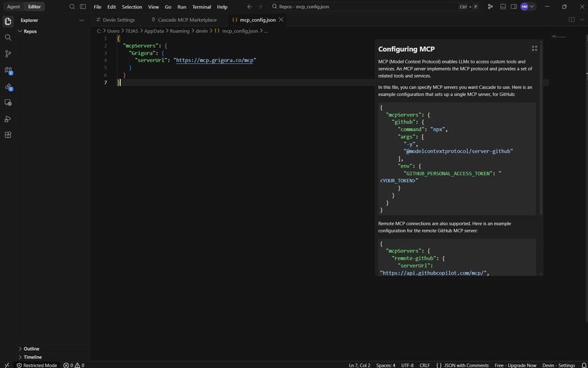The width and height of the screenshot is (588, 368).
Task: Open the Explorer view in activity bar
Action: [x=8, y=21]
